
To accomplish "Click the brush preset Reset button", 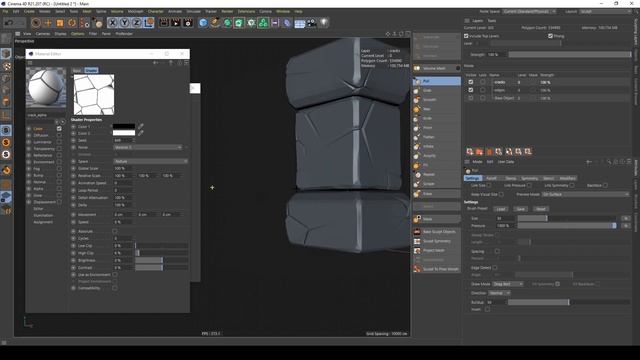I will [540, 209].
